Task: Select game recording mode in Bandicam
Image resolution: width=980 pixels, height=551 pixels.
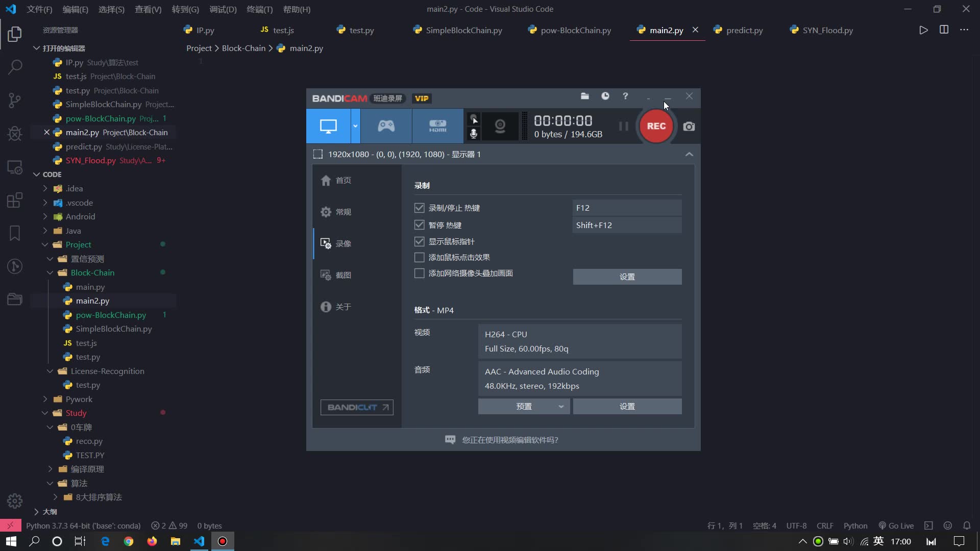Action: coord(385,126)
